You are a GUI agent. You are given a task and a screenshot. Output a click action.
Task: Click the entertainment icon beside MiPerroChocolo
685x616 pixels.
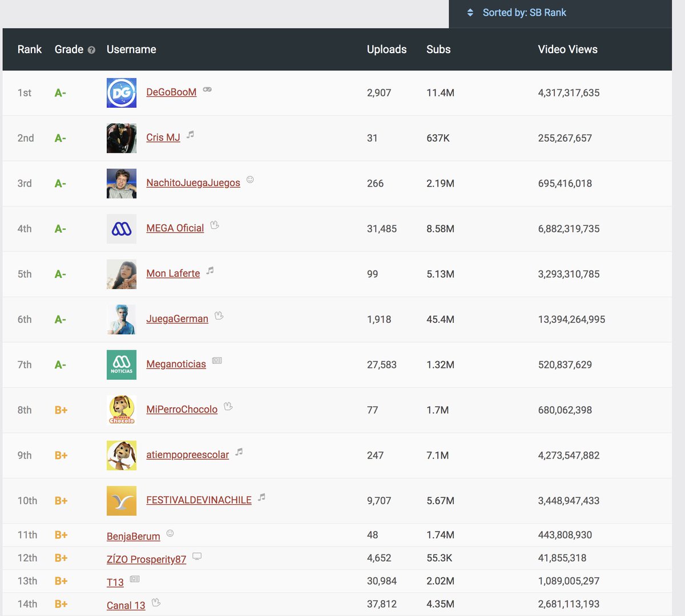[x=228, y=406]
